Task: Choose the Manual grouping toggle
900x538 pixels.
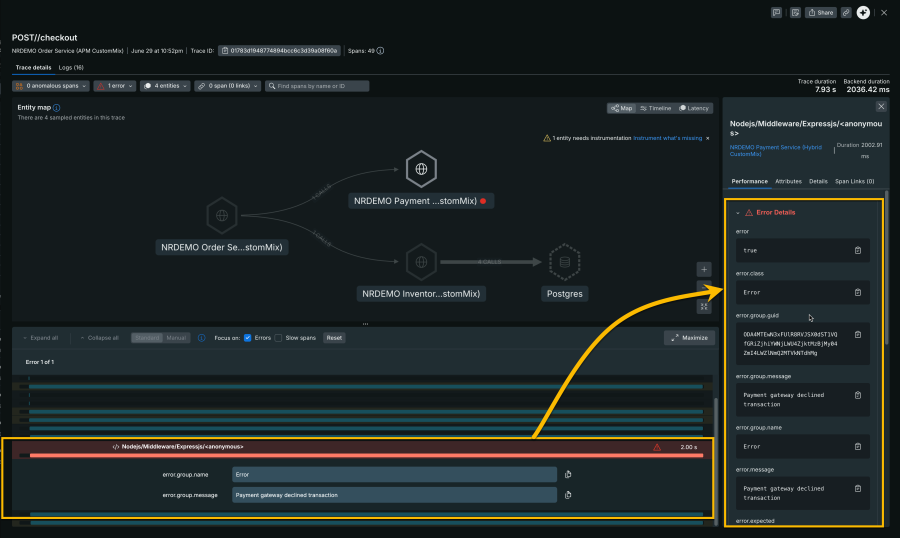Action: [176, 338]
